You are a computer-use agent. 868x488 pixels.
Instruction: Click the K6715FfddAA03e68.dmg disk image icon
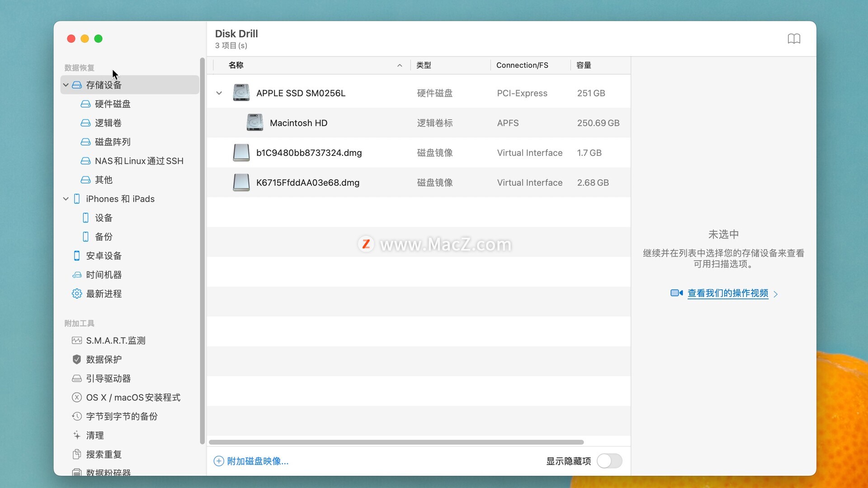click(x=241, y=182)
